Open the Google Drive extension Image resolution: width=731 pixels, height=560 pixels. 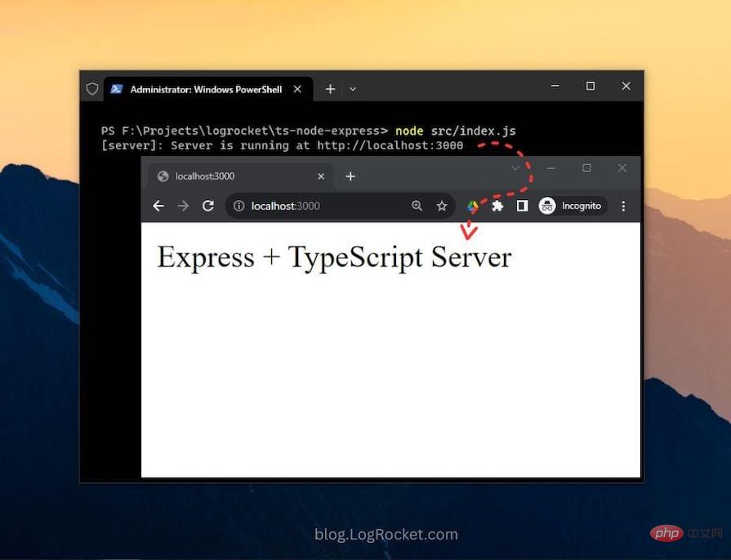(x=473, y=207)
